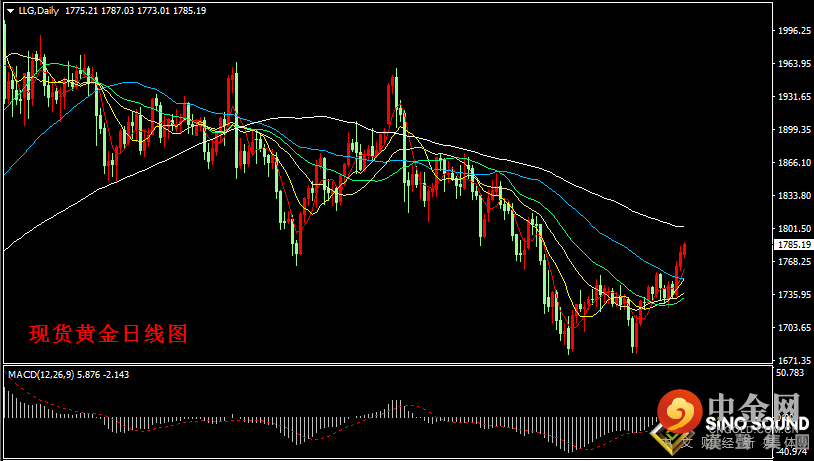Click the 1833.80 price scale label
The width and height of the screenshot is (814, 461).
(x=794, y=196)
